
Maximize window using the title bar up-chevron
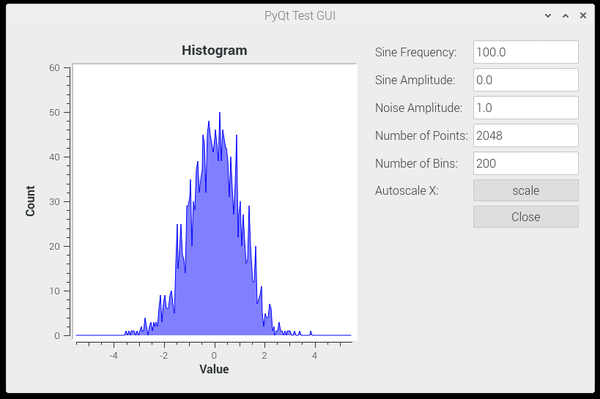tap(566, 16)
